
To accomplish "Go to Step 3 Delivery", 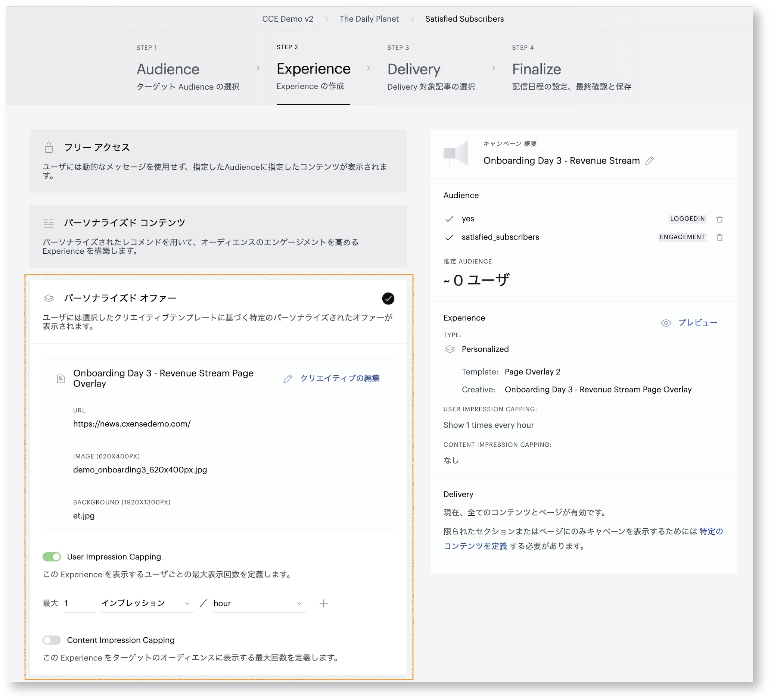I will point(431,68).
